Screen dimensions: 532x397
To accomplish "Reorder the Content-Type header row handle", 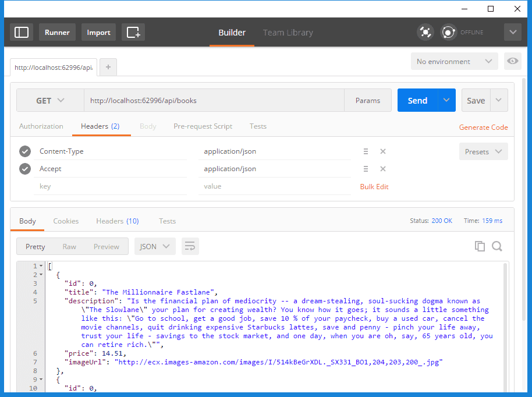I will [x=366, y=151].
